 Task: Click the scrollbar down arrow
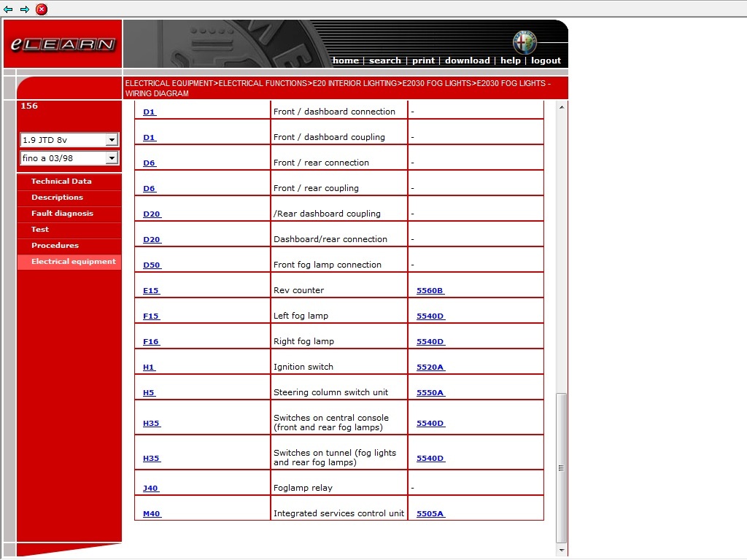pyautogui.click(x=562, y=550)
